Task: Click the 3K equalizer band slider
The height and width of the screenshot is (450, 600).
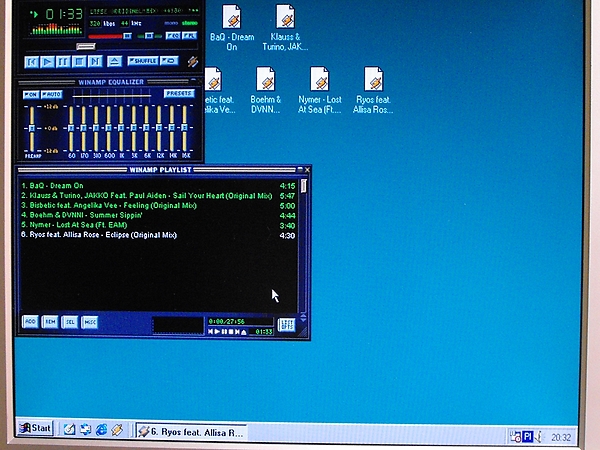Action: 134,128
